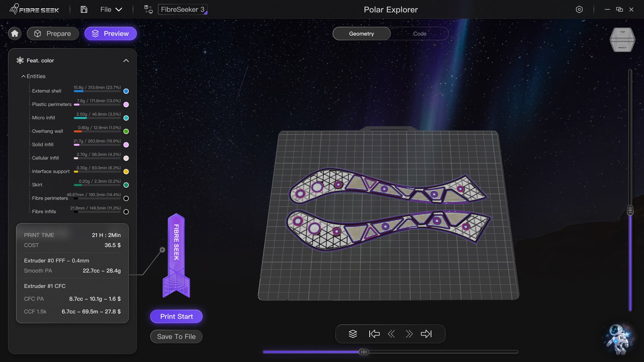Click the Print Start button
644x362 pixels.
pyautogui.click(x=176, y=316)
